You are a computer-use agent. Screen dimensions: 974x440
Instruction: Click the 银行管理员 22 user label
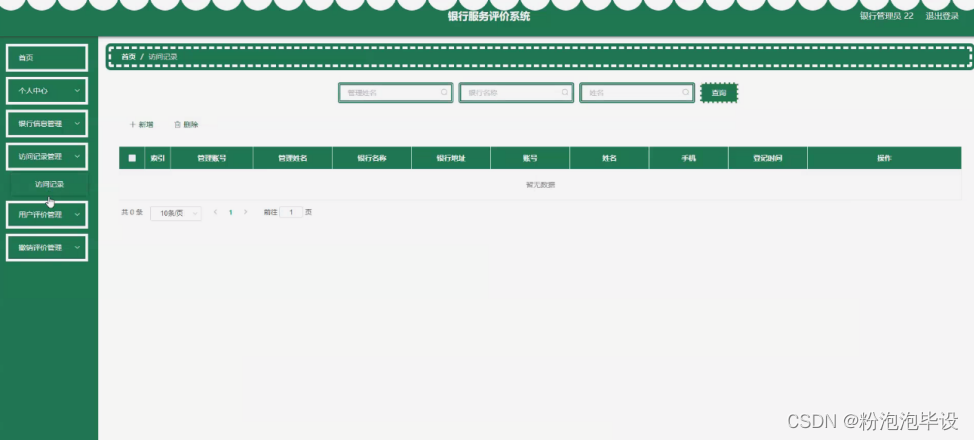(x=886, y=16)
